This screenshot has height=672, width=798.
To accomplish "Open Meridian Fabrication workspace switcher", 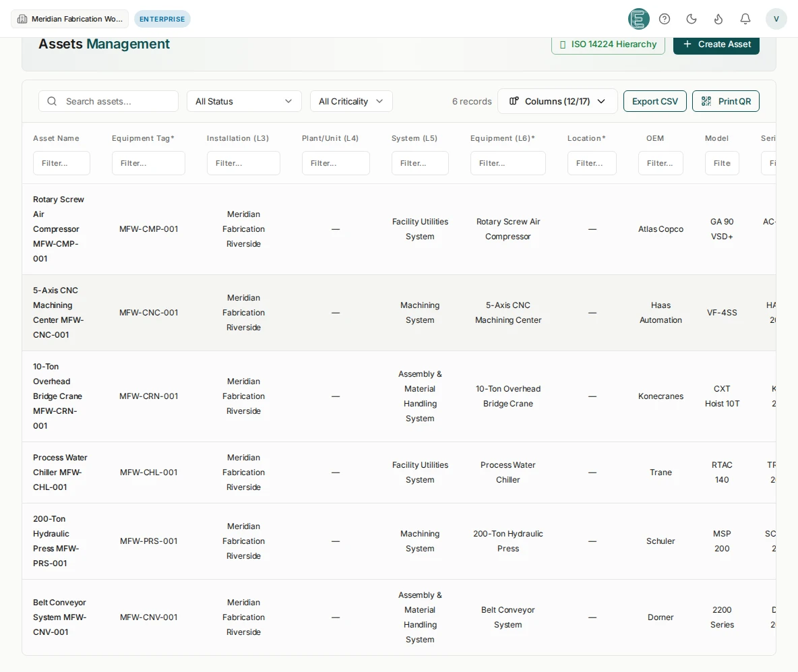I will (69, 19).
